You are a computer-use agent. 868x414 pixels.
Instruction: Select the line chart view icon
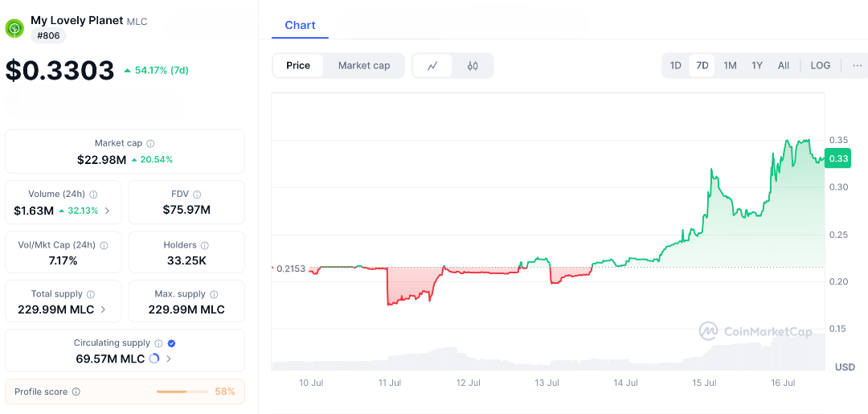[432, 66]
